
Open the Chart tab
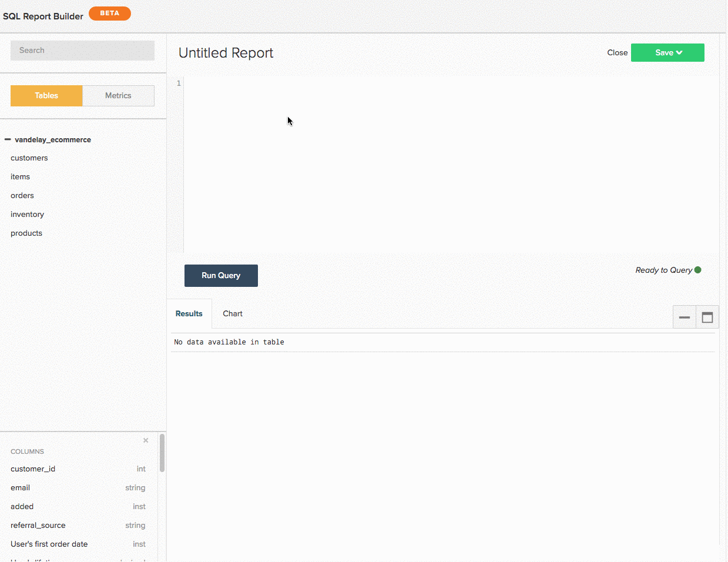coord(233,313)
